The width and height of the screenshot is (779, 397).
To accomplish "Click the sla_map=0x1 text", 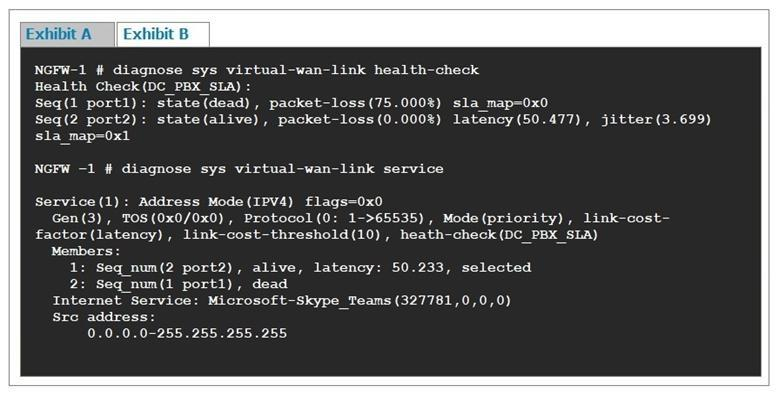I will 82,136.
